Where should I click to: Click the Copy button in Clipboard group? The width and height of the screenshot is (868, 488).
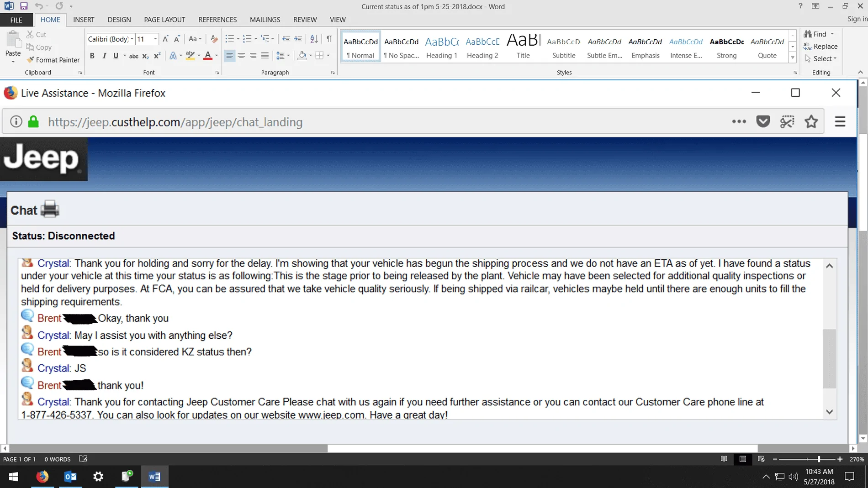click(39, 47)
